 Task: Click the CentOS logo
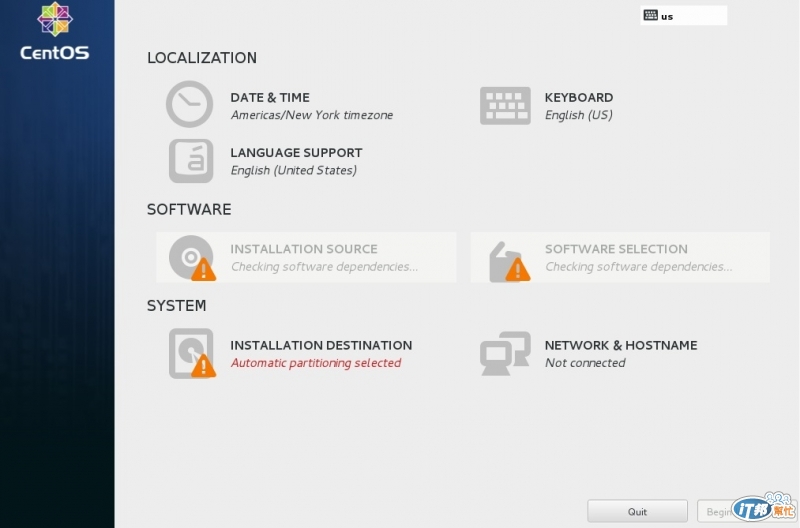point(55,31)
